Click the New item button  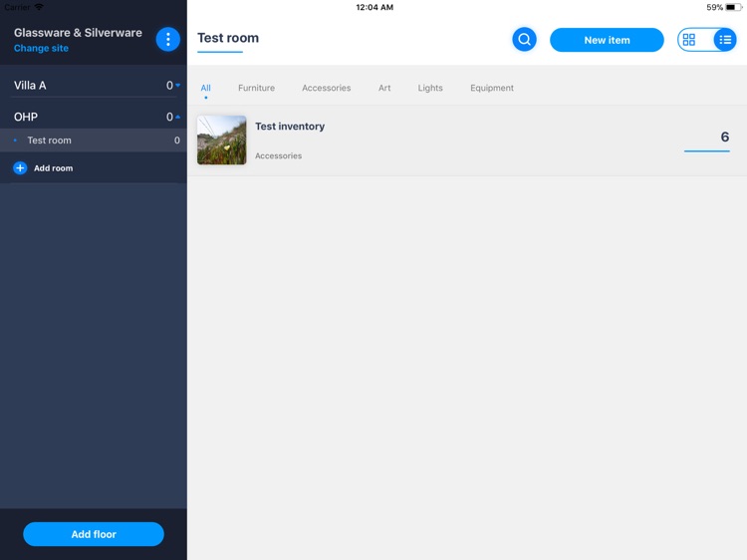click(607, 40)
